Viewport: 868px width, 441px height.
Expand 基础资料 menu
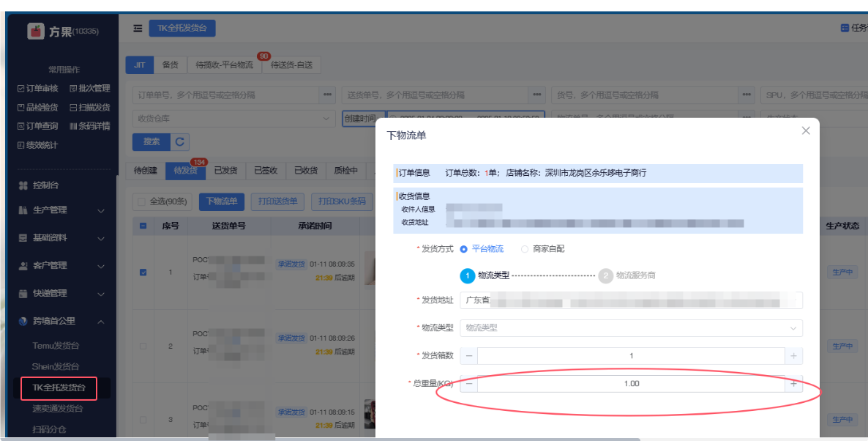tap(62, 237)
